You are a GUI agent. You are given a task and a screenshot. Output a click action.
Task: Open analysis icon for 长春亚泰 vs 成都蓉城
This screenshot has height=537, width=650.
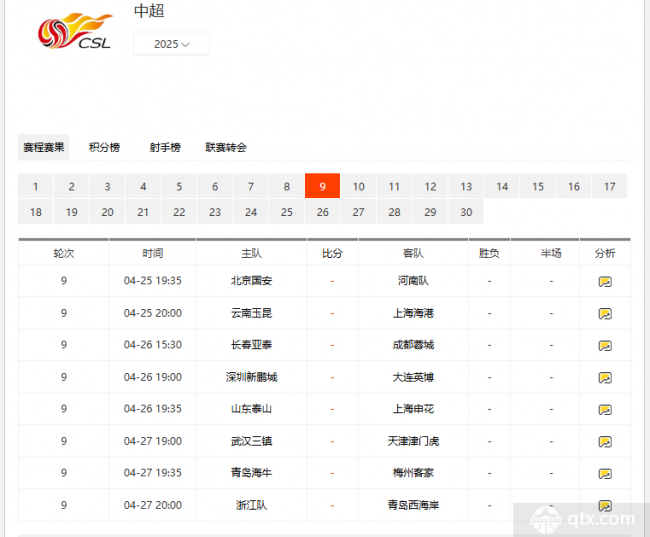(x=605, y=346)
